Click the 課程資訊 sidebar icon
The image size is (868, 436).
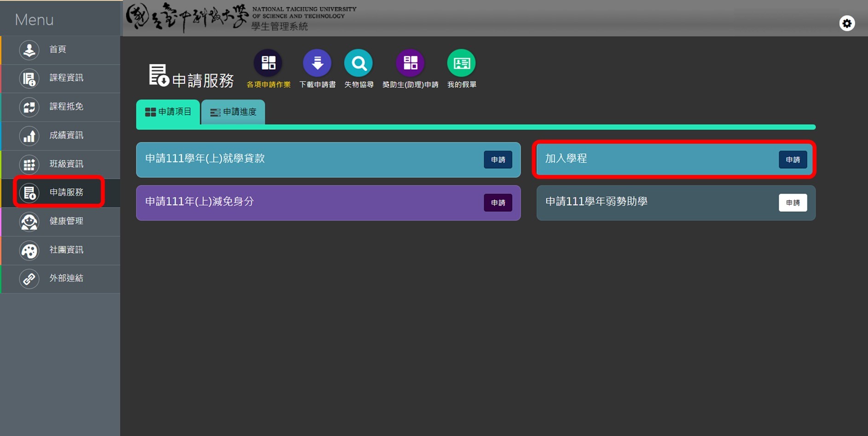[29, 78]
